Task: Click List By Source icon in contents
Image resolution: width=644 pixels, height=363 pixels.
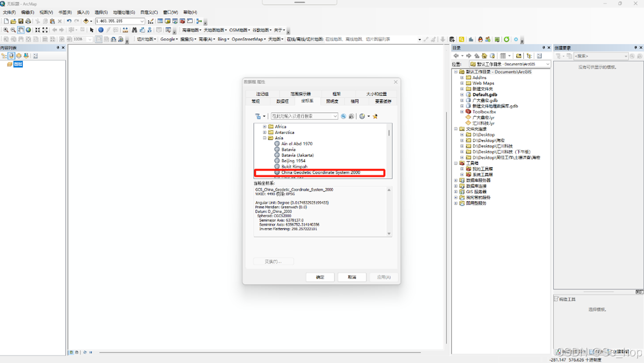Action: coord(11,56)
